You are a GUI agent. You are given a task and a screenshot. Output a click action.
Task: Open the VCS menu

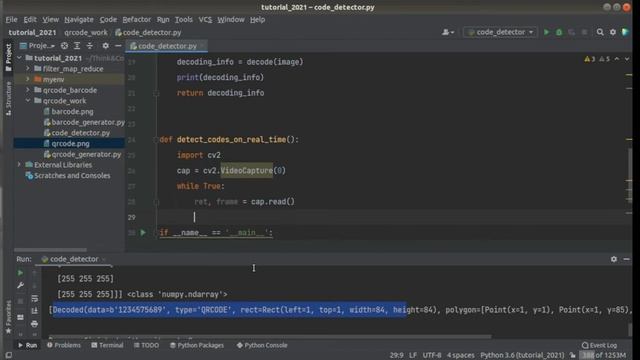205,19
